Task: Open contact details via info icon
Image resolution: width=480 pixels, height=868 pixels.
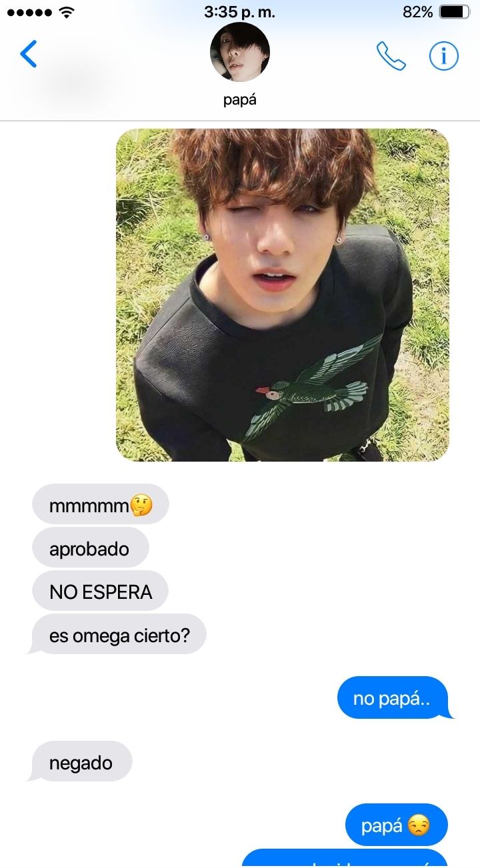Action: (x=444, y=56)
